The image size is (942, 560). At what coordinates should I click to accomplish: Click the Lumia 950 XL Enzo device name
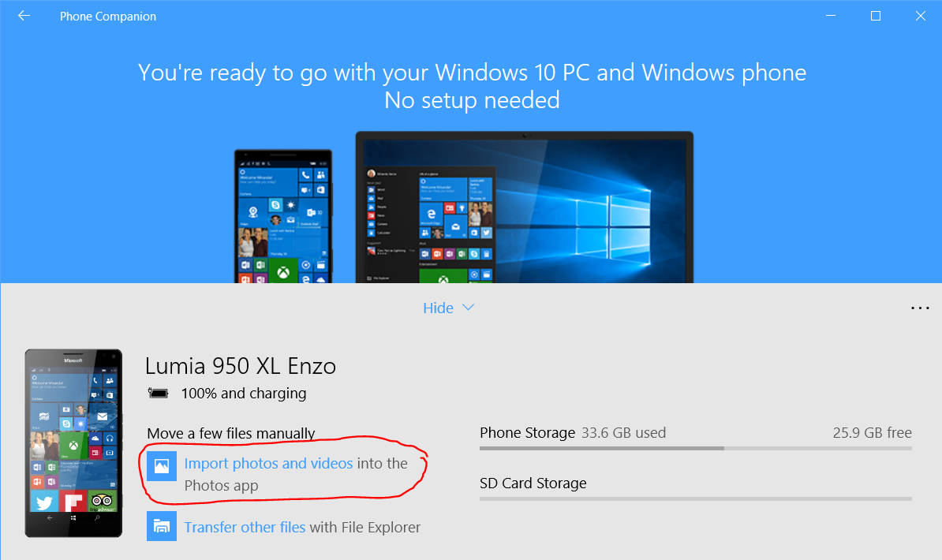pos(241,366)
